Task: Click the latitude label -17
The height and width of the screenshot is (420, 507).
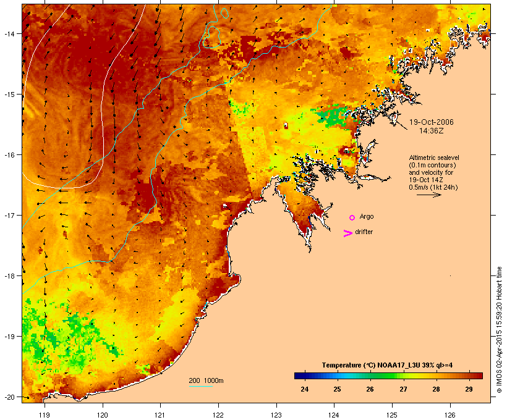Action: pos(9,215)
